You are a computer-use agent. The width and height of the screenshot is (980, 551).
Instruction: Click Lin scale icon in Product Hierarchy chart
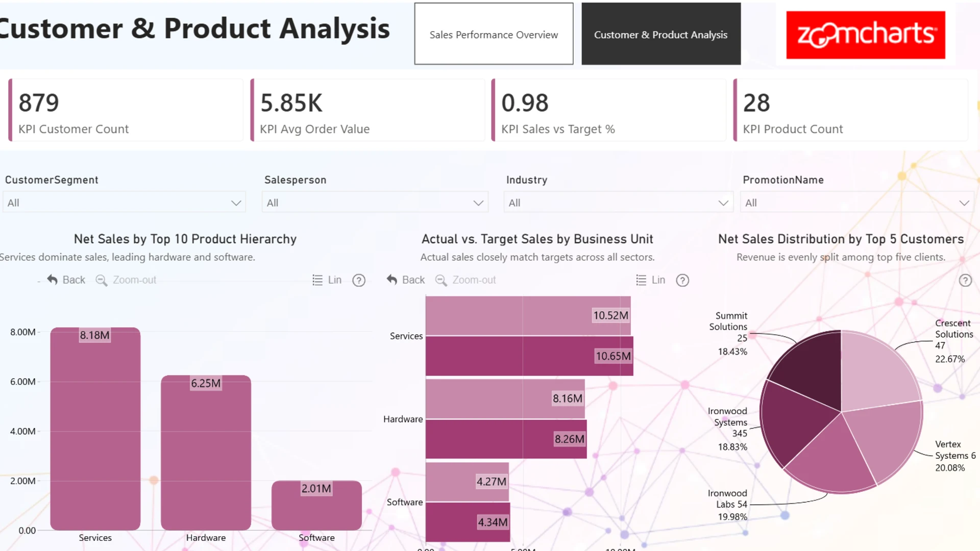(317, 280)
